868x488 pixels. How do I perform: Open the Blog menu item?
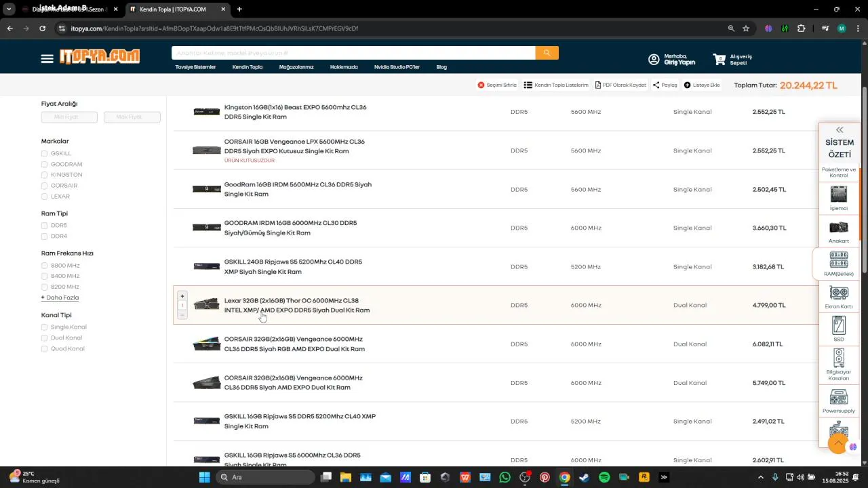click(441, 67)
